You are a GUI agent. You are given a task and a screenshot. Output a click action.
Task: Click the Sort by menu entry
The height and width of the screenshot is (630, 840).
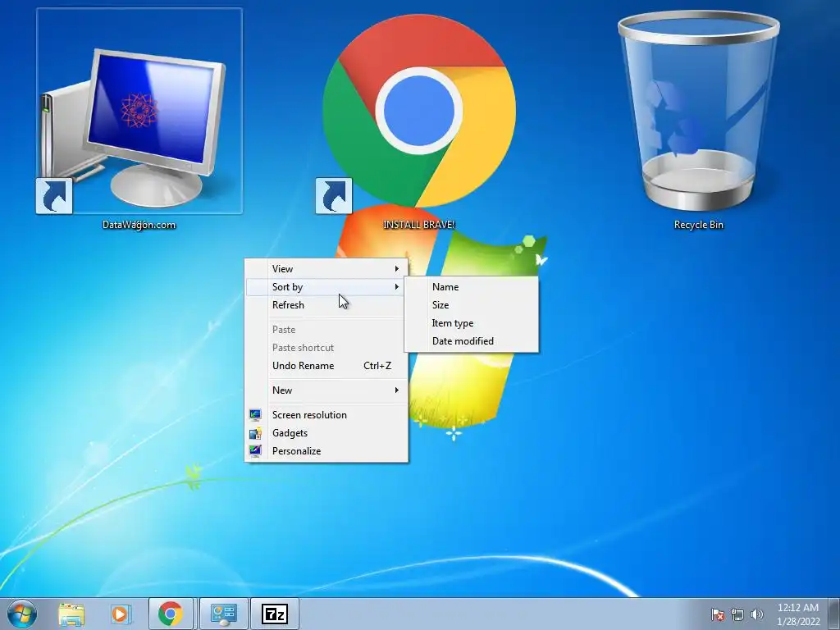pos(326,286)
